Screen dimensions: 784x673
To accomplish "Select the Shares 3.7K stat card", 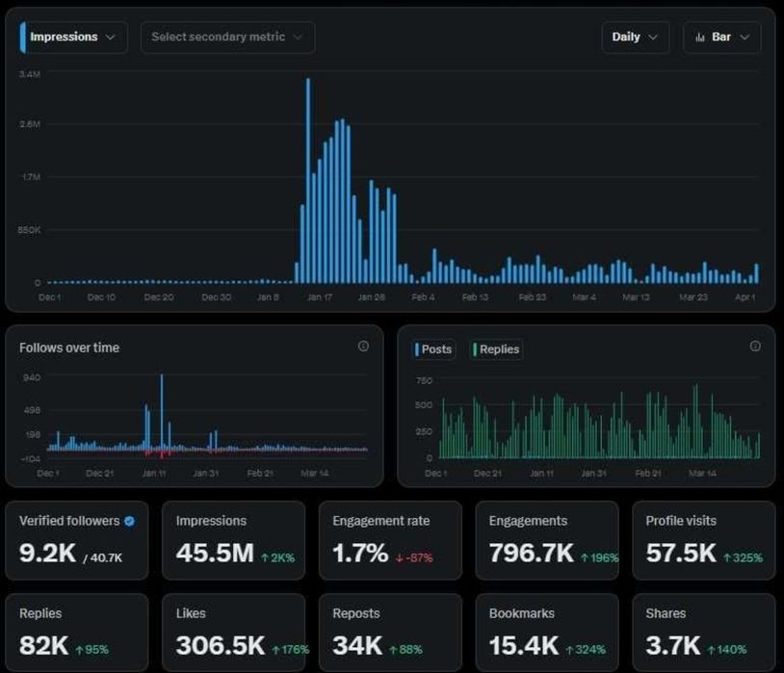I will tap(703, 633).
